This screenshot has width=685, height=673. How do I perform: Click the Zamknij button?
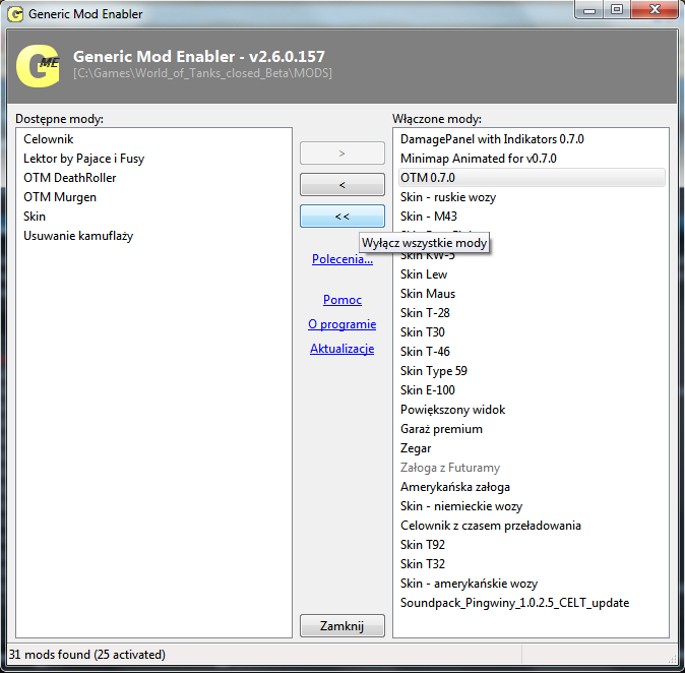coord(342,626)
